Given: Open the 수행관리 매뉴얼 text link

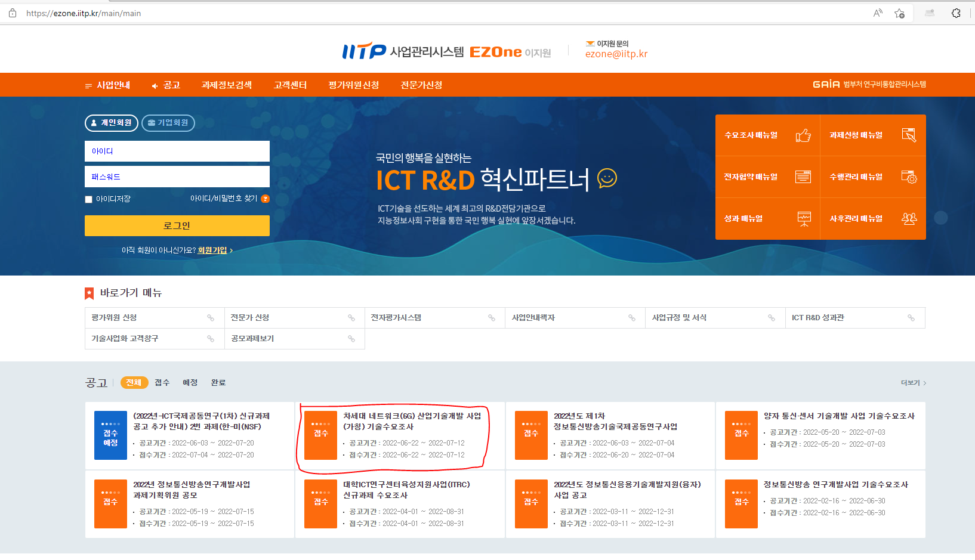Looking at the screenshot, I should [856, 177].
